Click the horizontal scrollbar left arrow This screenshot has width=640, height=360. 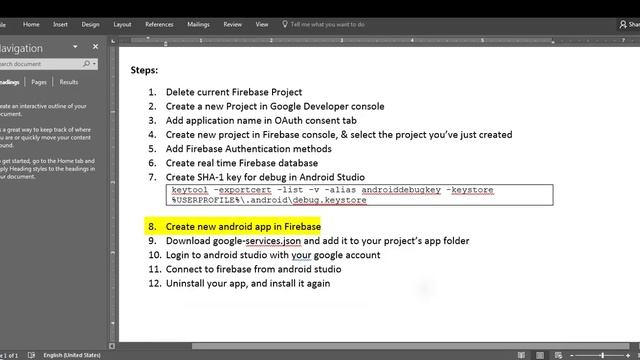[112, 346]
